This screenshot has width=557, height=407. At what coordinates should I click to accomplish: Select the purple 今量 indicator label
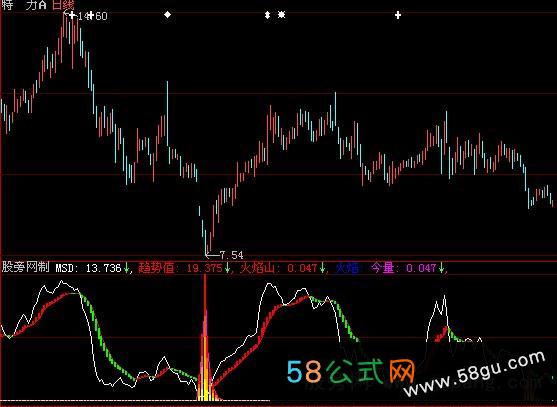[383, 267]
